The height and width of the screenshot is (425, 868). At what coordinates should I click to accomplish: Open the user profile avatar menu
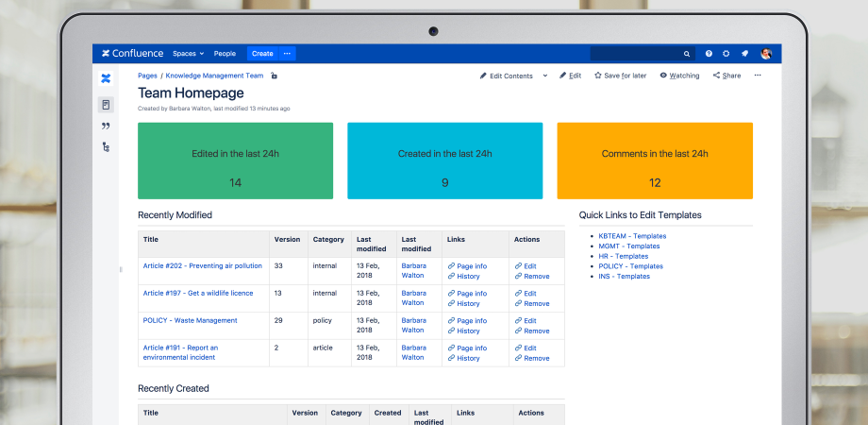point(766,54)
